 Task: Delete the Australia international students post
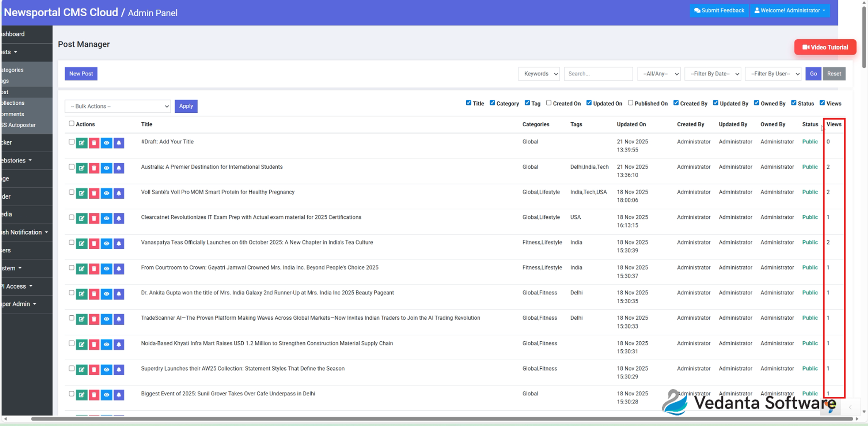pos(94,168)
